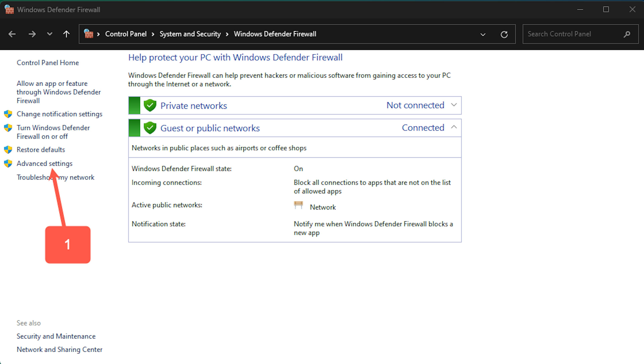Open the address bar history dropdown
The width and height of the screenshot is (644, 364).
coord(483,34)
